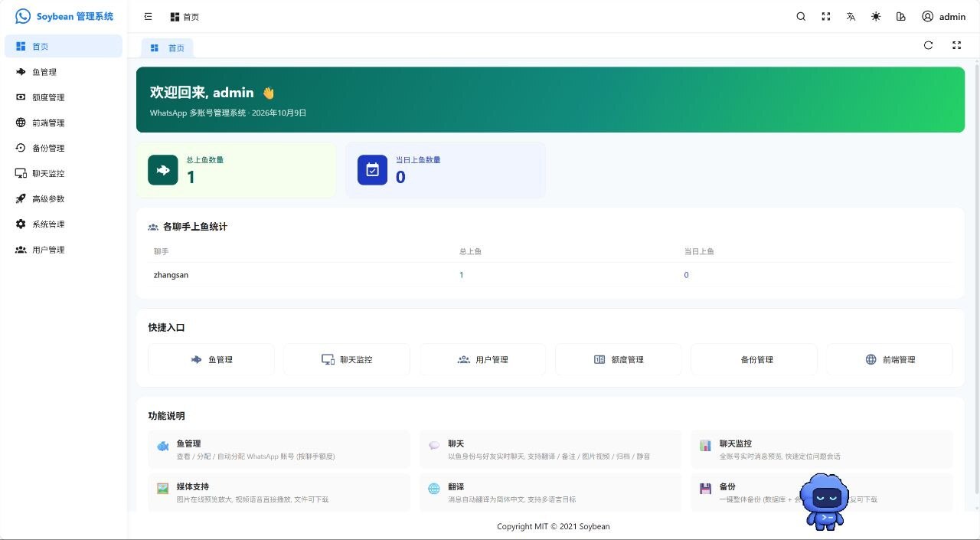The width and height of the screenshot is (980, 540).
Task: Open global search via the magnifier icon
Action: pyautogui.click(x=801, y=16)
